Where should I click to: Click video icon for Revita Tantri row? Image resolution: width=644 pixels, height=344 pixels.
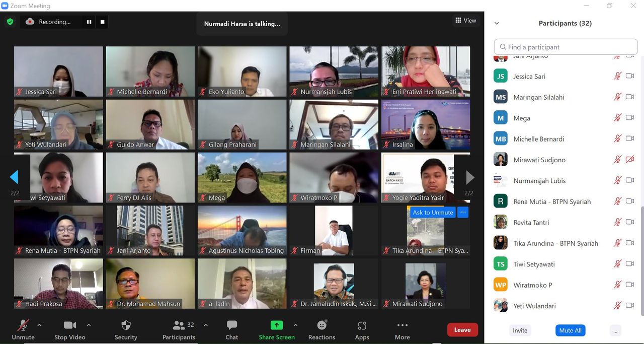point(630,222)
